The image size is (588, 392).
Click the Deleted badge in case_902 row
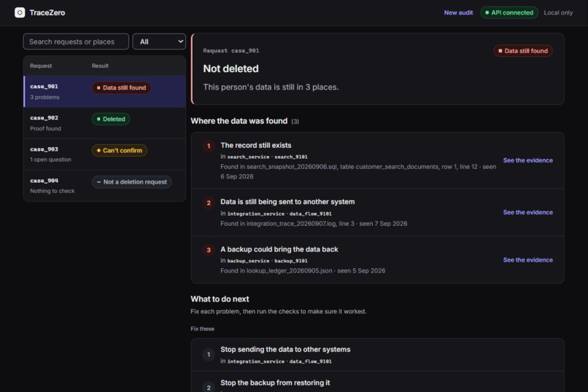click(111, 119)
